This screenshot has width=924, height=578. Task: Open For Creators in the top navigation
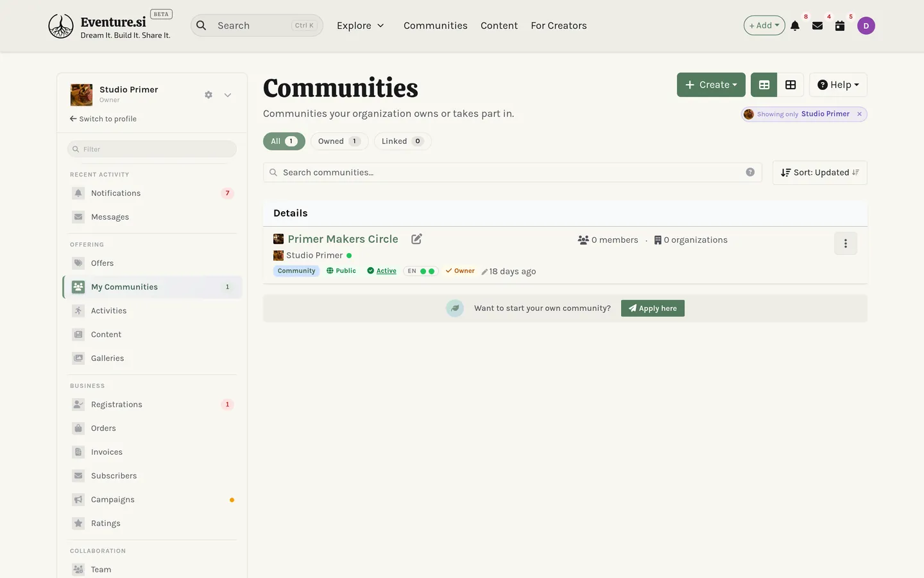(559, 26)
